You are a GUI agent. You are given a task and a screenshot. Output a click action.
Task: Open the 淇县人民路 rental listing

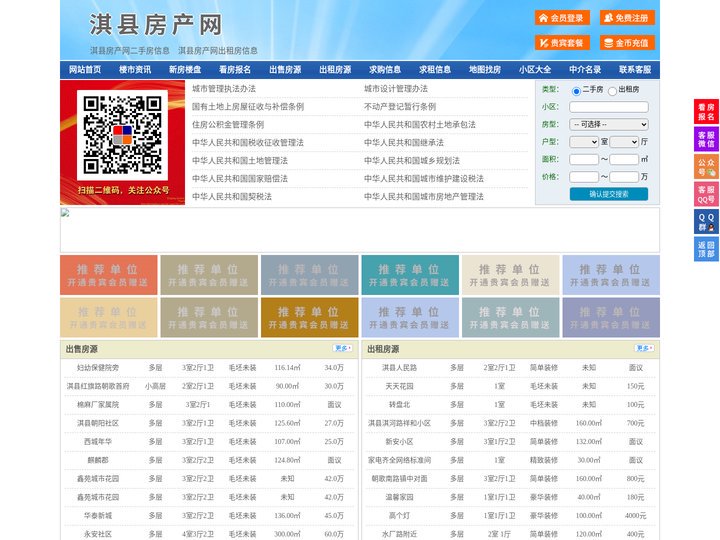pos(399,368)
